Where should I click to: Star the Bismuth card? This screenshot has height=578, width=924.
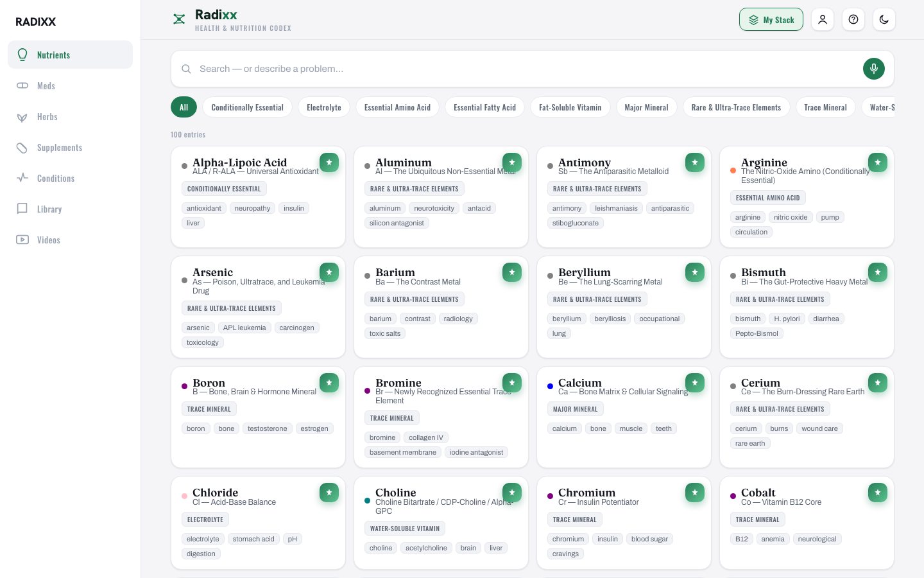tap(878, 272)
